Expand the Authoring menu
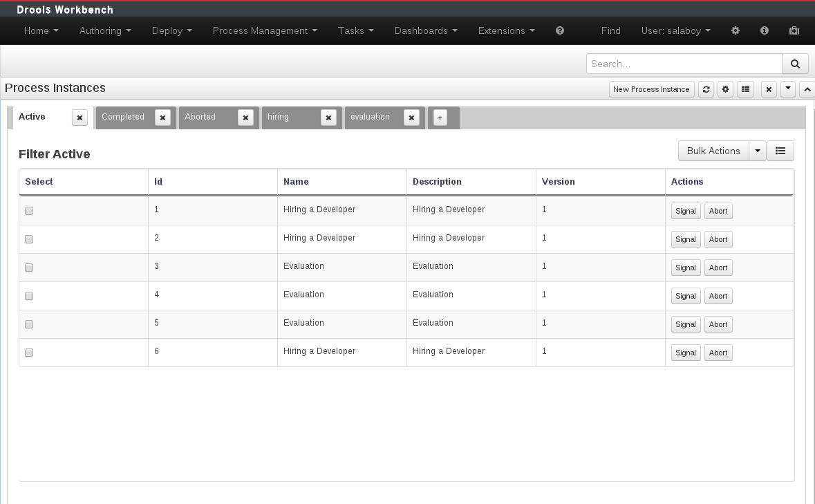The image size is (815, 504). [105, 30]
